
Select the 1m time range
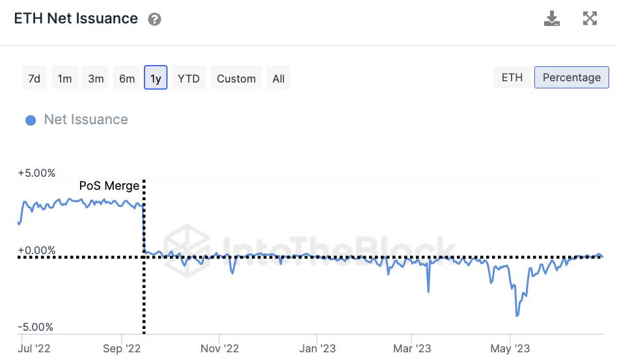point(64,78)
